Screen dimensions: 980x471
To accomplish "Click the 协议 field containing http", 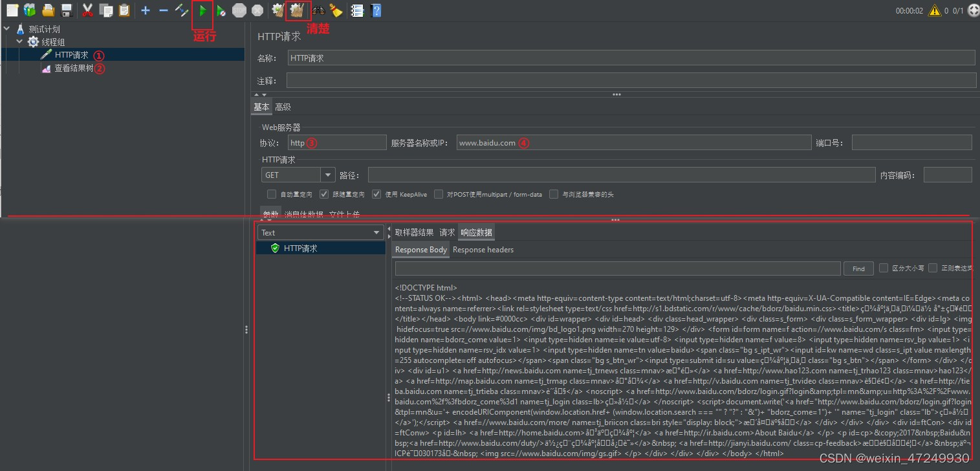I will (x=337, y=142).
